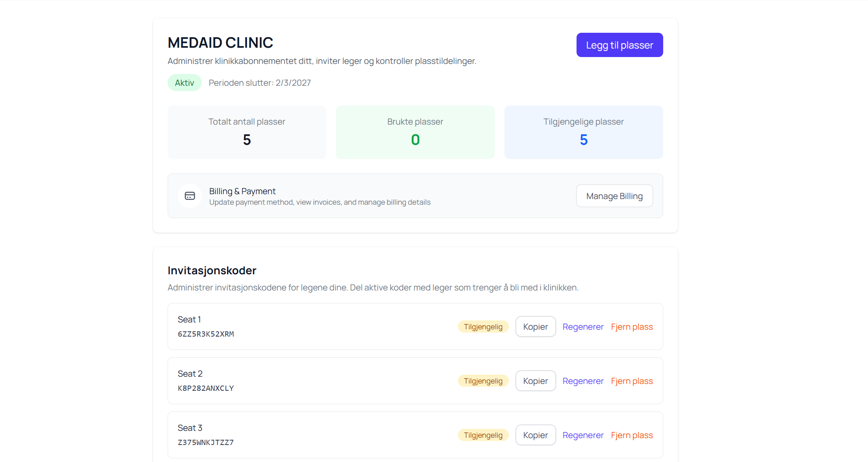
Task: Click the credit card icon beside Billing & Payment
Action: 189,195
